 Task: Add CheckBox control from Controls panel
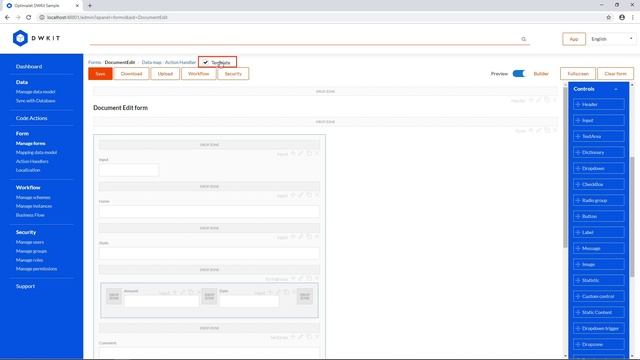click(598, 184)
